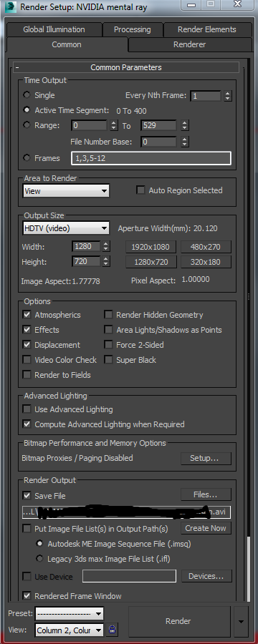This screenshot has width=258, height=644.
Task: Click the Files... button
Action: point(206,494)
